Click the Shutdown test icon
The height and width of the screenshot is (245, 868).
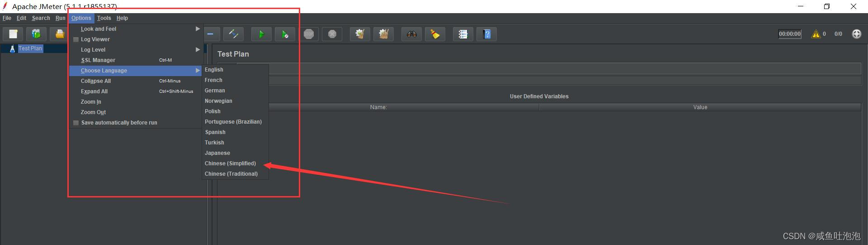(x=332, y=34)
